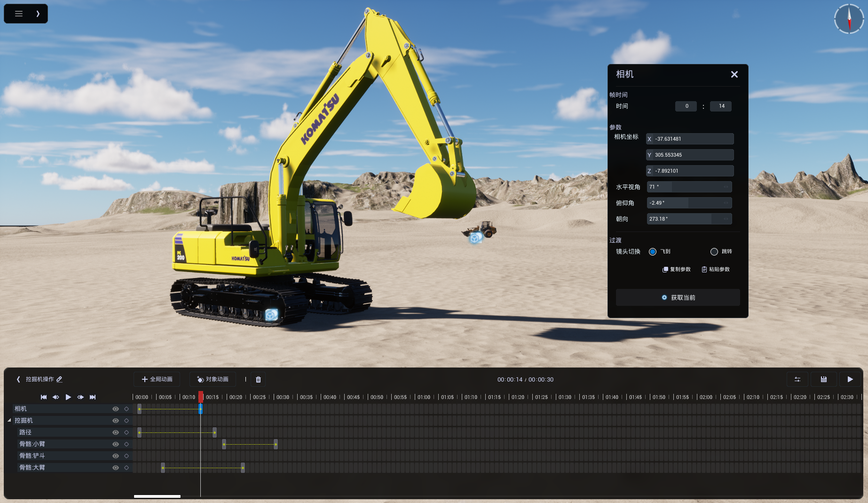The image size is (868, 503).
Task: Select end keyframe on 骨骼:大臂 track
Action: point(243,468)
